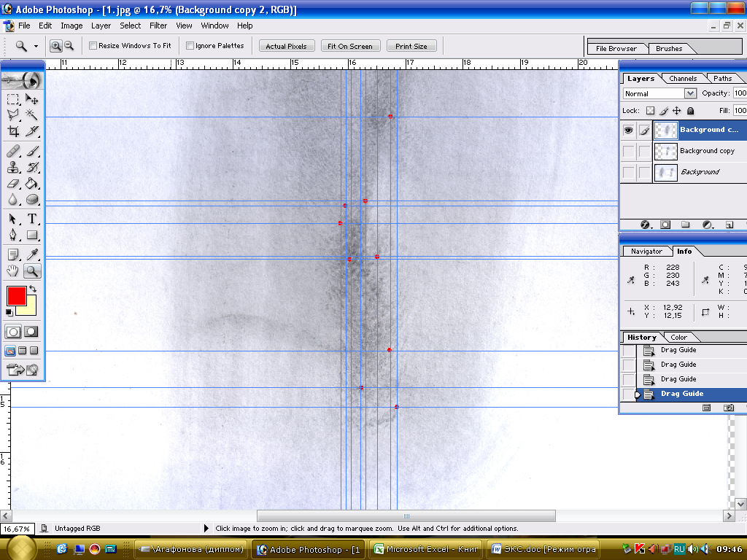Click the red foreground color swatch
The width and height of the screenshot is (747, 560).
16,295
